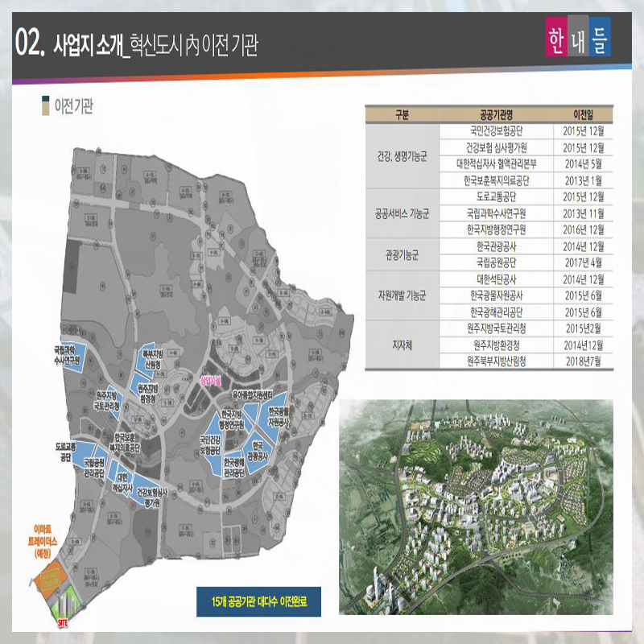644x644 pixels.
Task: Click the 국민건강보험공단 map label
Action: (x=211, y=445)
